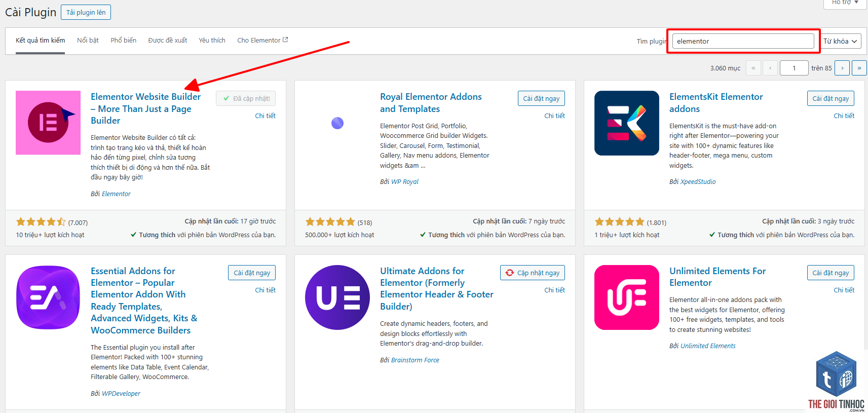Viewport: 868px width, 413px height.
Task: Open Elementor Website Builder title link
Action: coord(146,108)
